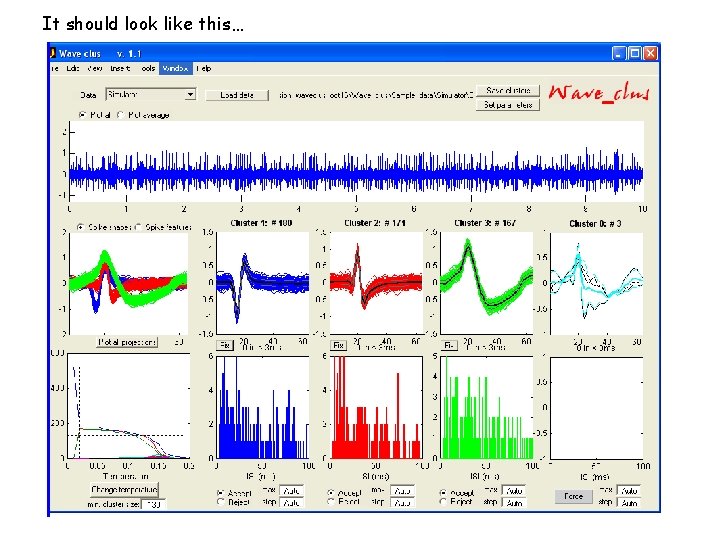Click the Cluster 1 blue waveform plot
720x540 pixels.
(x=262, y=284)
